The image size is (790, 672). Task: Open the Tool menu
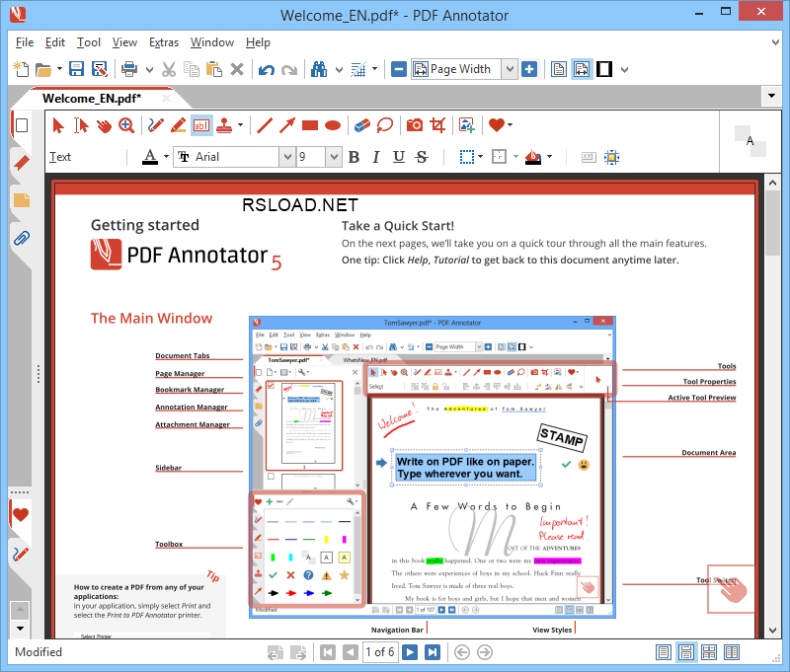[x=89, y=42]
